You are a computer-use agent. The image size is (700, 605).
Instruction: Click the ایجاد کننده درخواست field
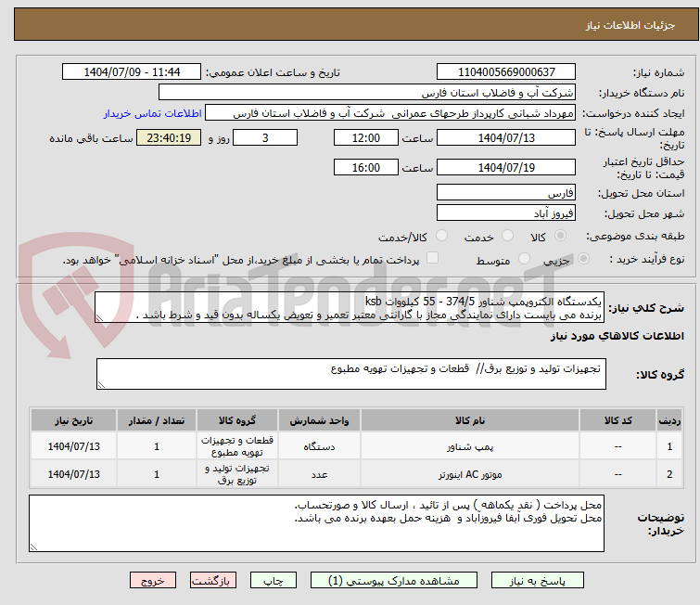(x=390, y=113)
